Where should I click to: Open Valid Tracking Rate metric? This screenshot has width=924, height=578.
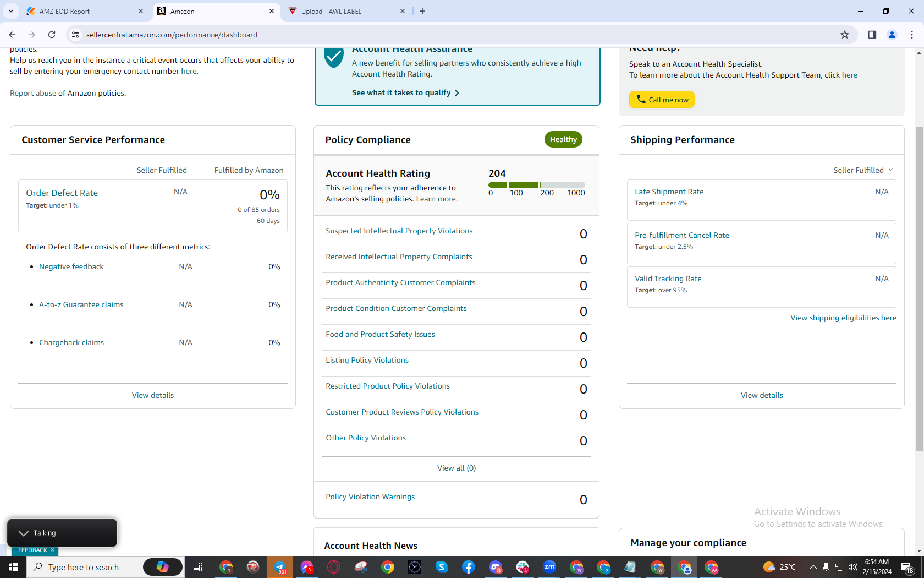tap(668, 279)
